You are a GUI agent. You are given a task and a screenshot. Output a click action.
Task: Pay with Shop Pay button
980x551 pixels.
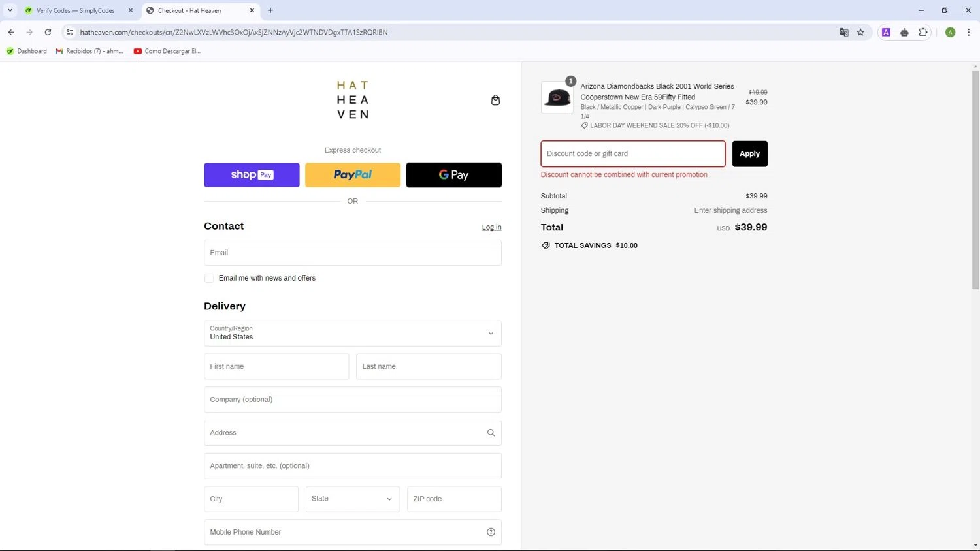[252, 175]
